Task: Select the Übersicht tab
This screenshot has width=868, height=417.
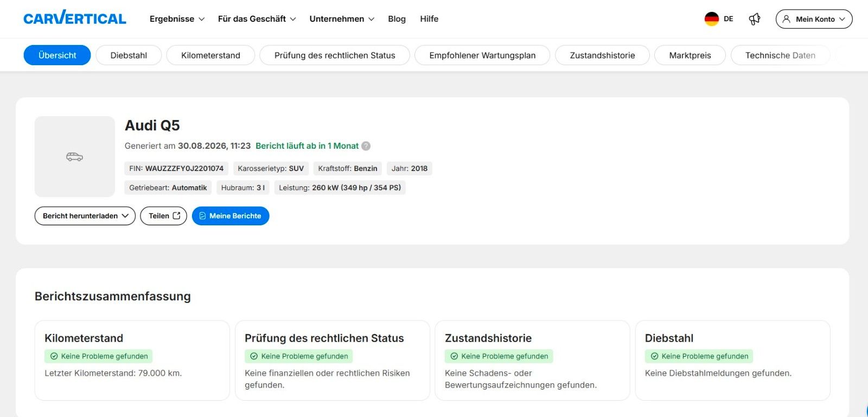Action: [x=57, y=55]
